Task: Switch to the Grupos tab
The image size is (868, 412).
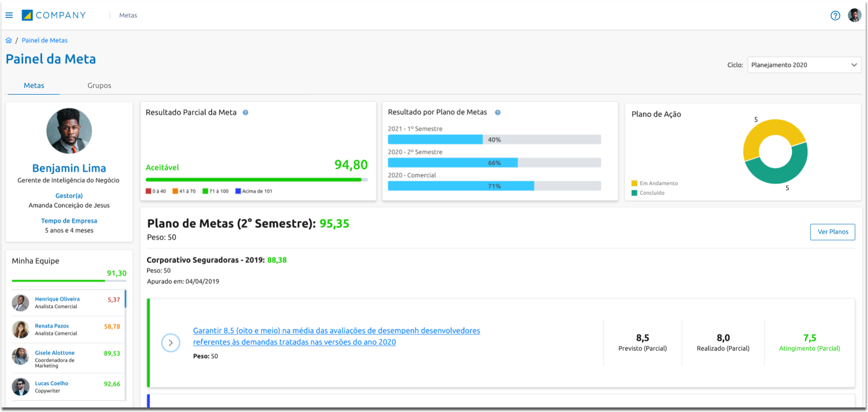Action: 99,86
